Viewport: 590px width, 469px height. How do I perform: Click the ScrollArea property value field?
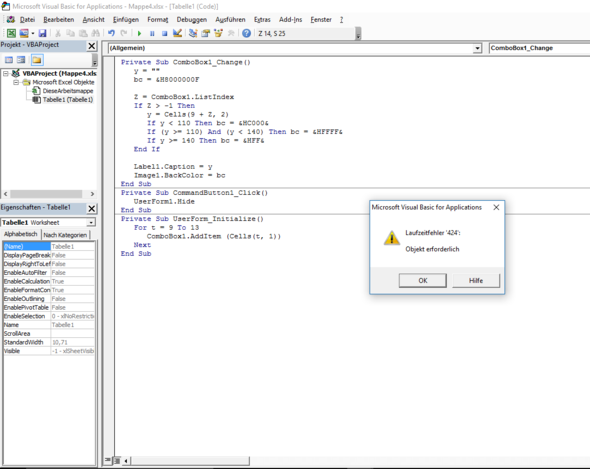click(x=73, y=333)
